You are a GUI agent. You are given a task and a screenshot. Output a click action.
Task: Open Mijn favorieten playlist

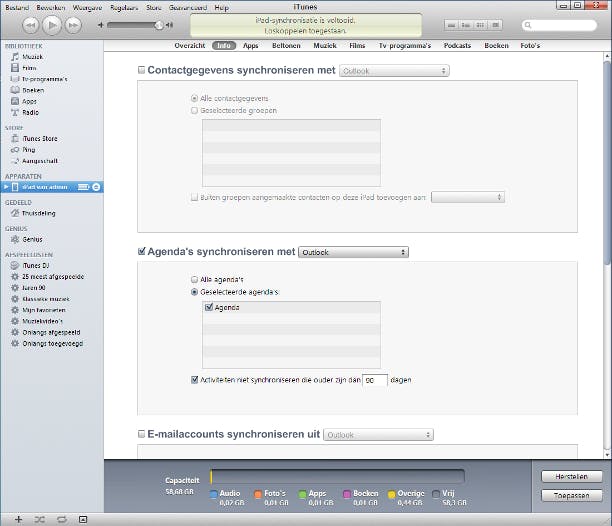coord(44,310)
